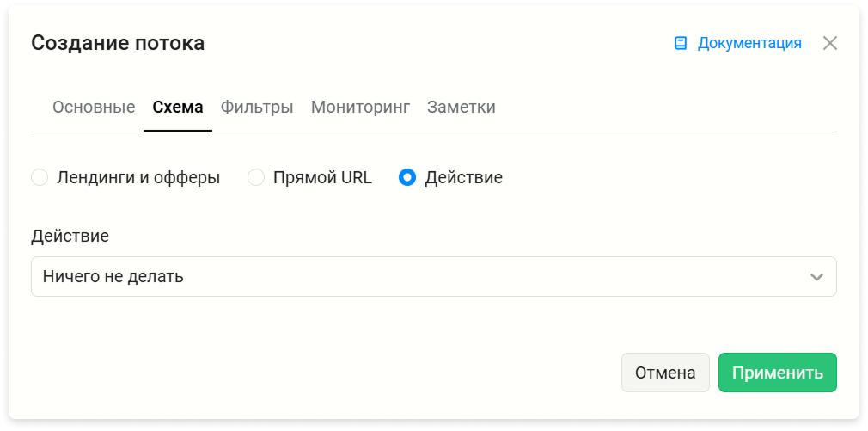
Task: Click the book icon beside Документация
Action: pos(681,43)
